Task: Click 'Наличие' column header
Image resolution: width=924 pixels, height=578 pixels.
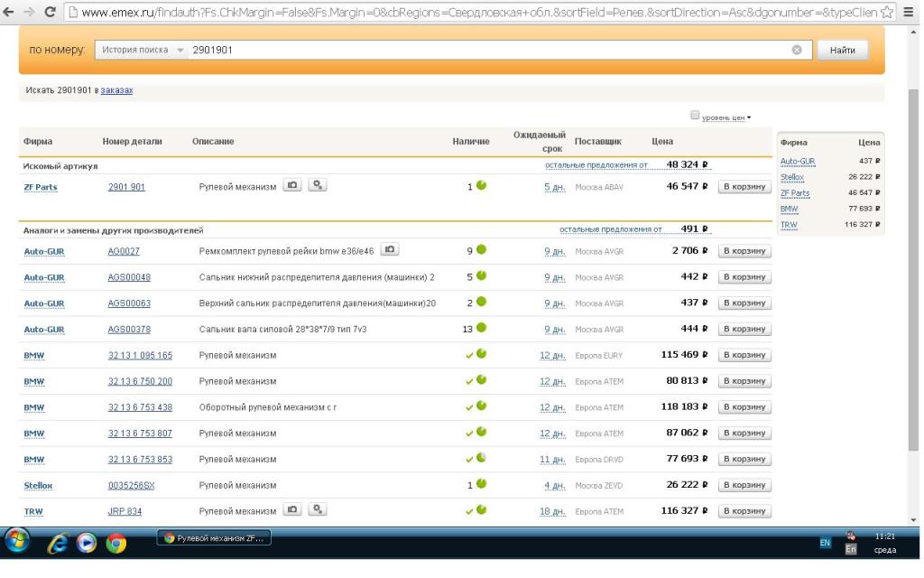Action: (471, 142)
